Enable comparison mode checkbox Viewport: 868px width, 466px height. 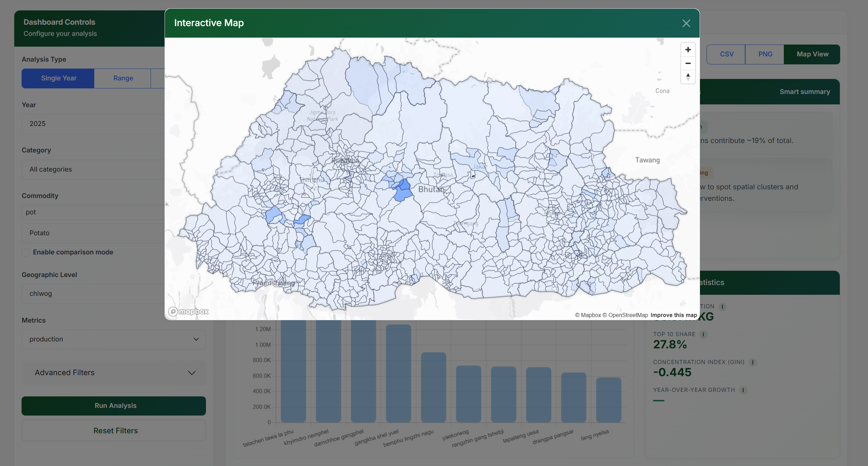pyautogui.click(x=25, y=252)
